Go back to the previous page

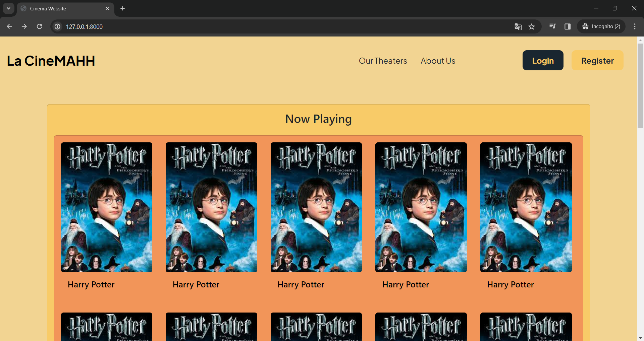[9, 26]
